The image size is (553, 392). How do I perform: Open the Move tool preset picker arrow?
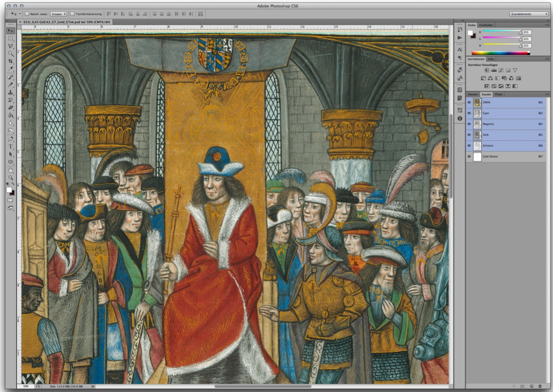click(20, 14)
